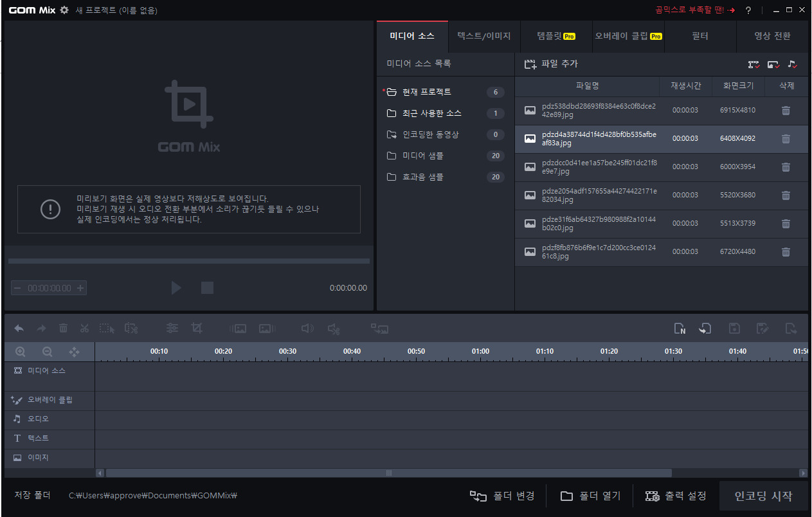Sort by 파일명 column header
This screenshot has width=812, height=517.
pos(588,86)
